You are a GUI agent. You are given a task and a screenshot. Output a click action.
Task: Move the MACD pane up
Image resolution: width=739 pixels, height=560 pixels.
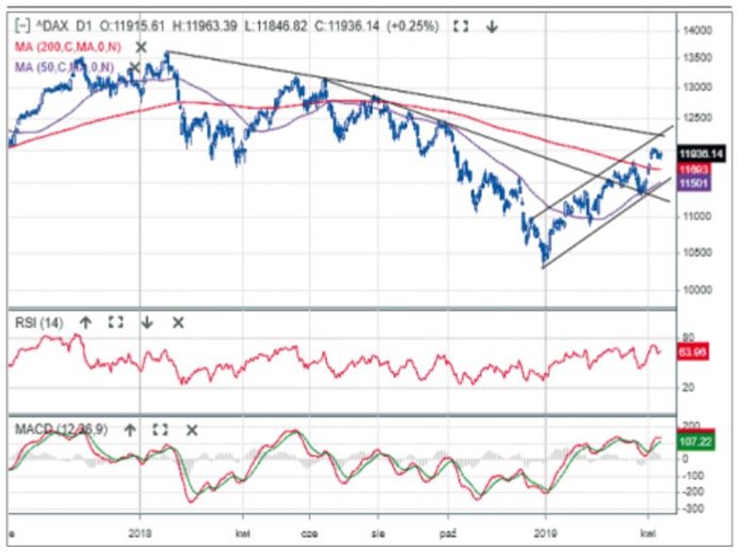[x=129, y=430]
